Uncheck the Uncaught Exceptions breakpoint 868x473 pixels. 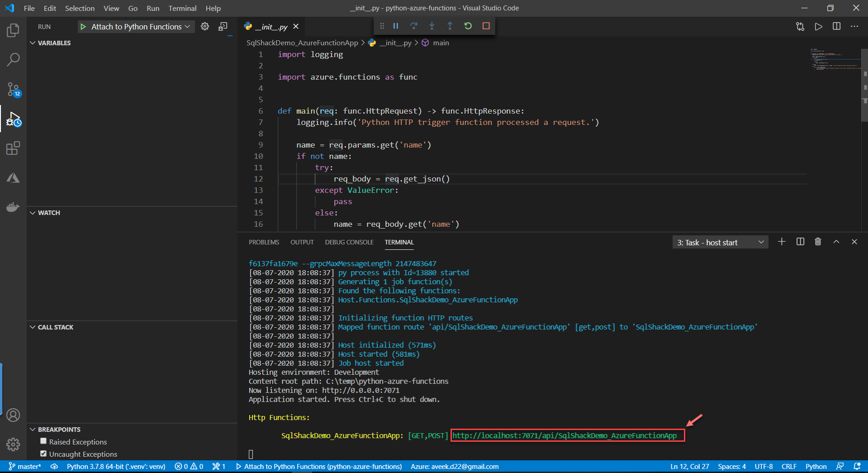tap(43, 454)
